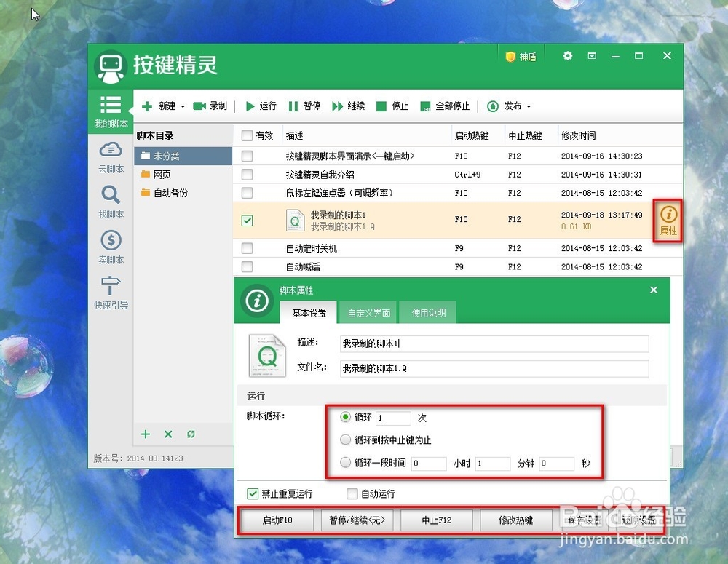This screenshot has width=728, height=564.
Task: Run the selected script
Action: pyautogui.click(x=260, y=106)
